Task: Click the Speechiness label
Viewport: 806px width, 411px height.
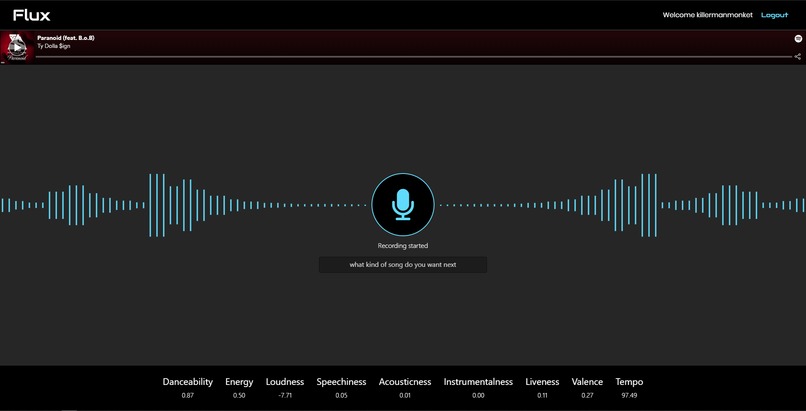Action: click(341, 382)
